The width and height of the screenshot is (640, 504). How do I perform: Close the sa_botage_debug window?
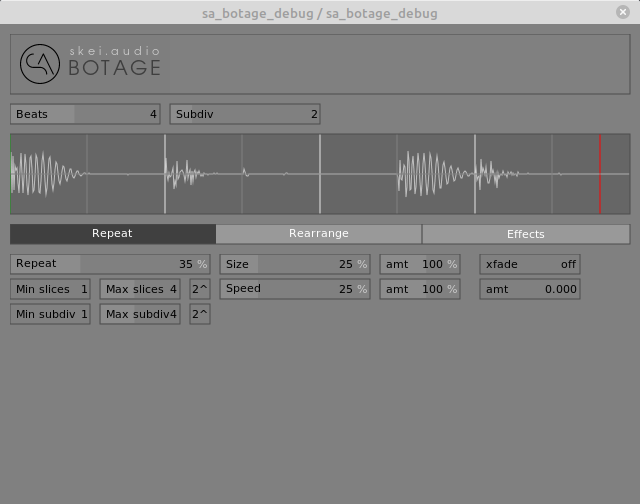click(622, 12)
